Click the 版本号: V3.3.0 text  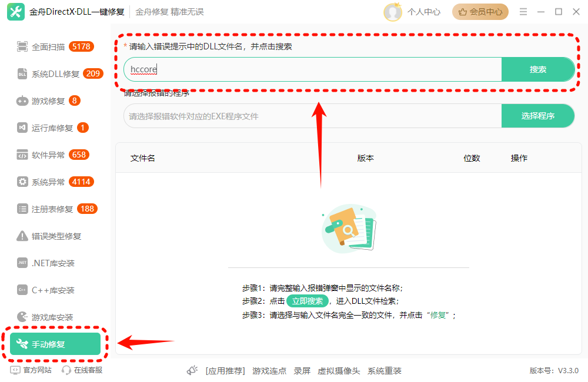point(554,371)
